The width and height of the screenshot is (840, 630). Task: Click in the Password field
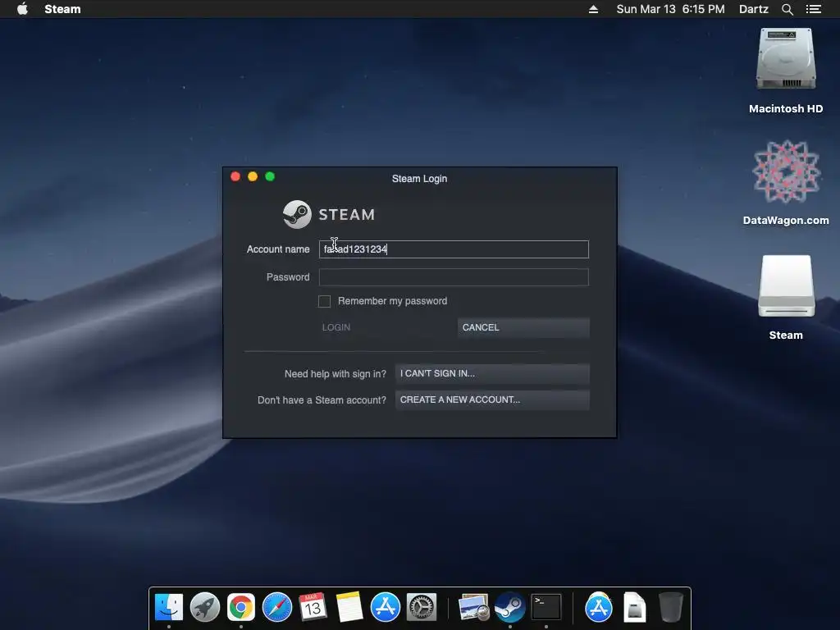454,277
